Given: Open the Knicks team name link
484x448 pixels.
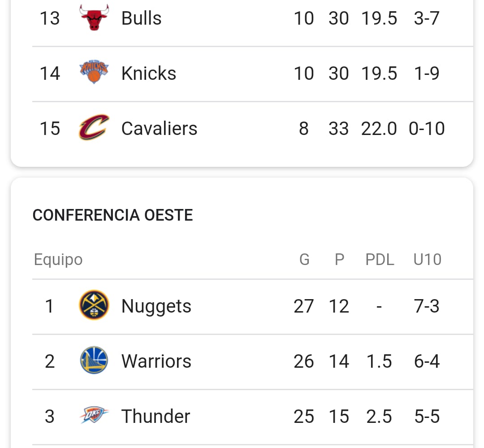Looking at the screenshot, I should pyautogui.click(x=149, y=73).
